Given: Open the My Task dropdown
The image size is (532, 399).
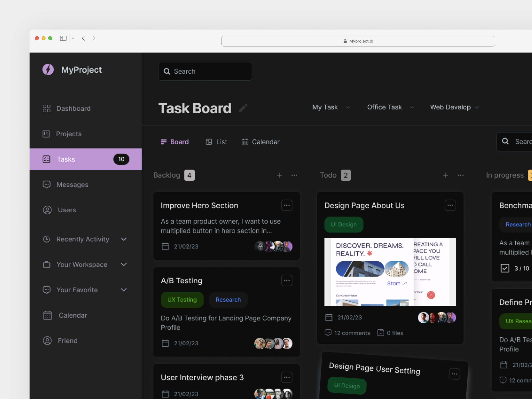Looking at the screenshot, I should 331,107.
